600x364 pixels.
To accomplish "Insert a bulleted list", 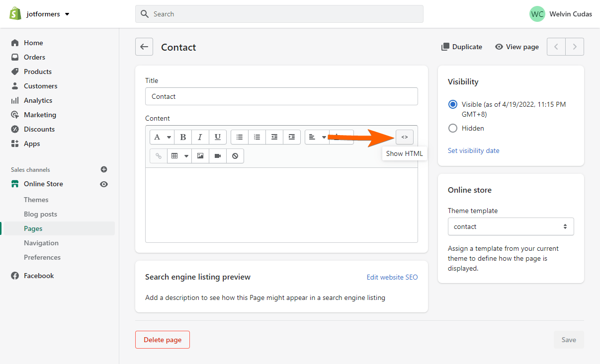I will coord(239,137).
